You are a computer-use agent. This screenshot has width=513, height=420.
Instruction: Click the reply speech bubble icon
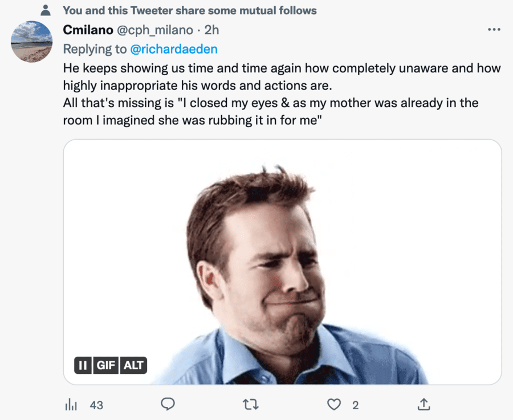[x=167, y=405]
